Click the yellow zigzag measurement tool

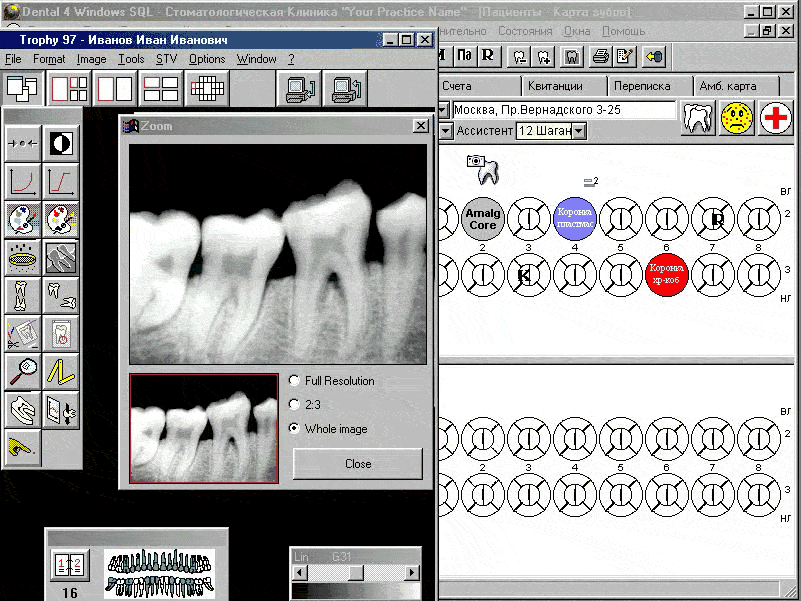61,371
